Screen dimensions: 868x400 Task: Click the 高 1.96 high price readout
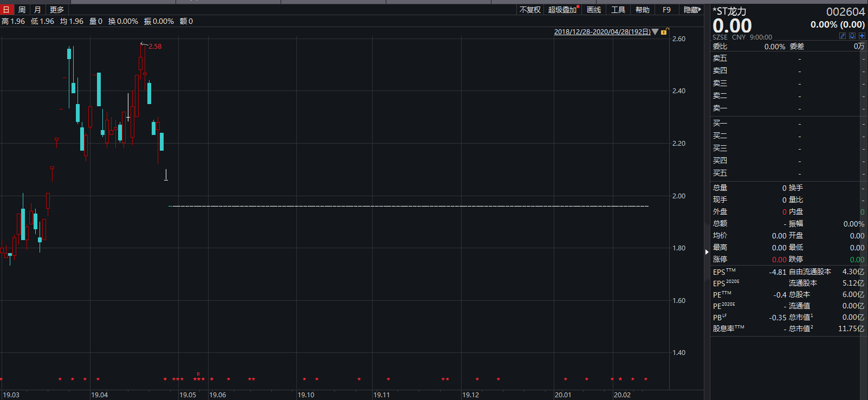point(13,21)
